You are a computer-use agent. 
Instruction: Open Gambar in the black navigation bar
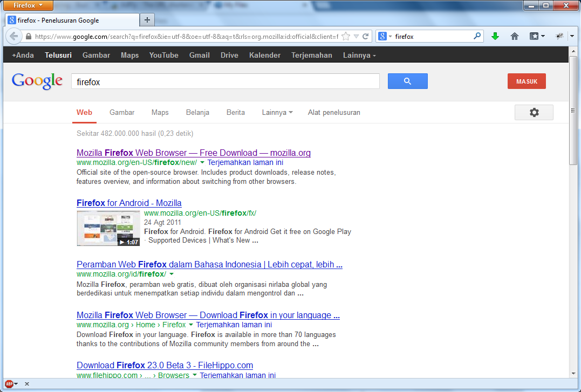tap(96, 55)
